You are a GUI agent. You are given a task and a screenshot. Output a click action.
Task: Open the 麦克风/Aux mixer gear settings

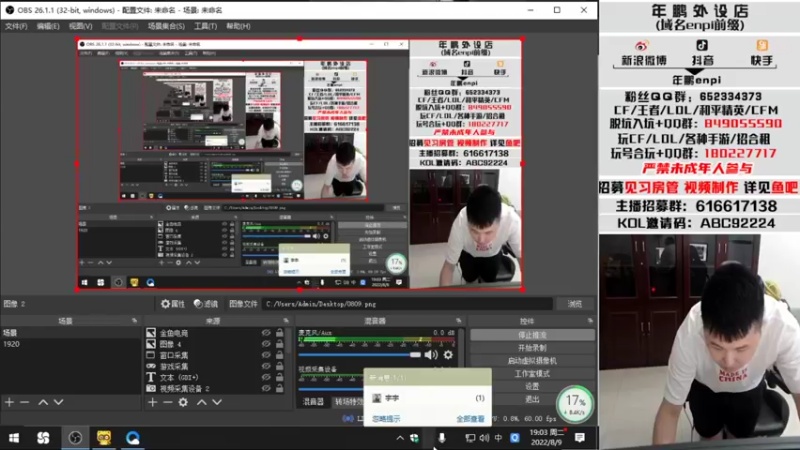click(x=448, y=355)
